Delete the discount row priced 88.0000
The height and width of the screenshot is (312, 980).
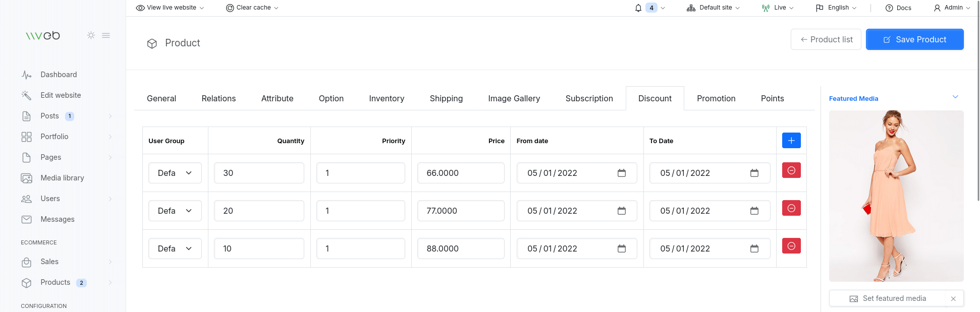pyautogui.click(x=791, y=246)
